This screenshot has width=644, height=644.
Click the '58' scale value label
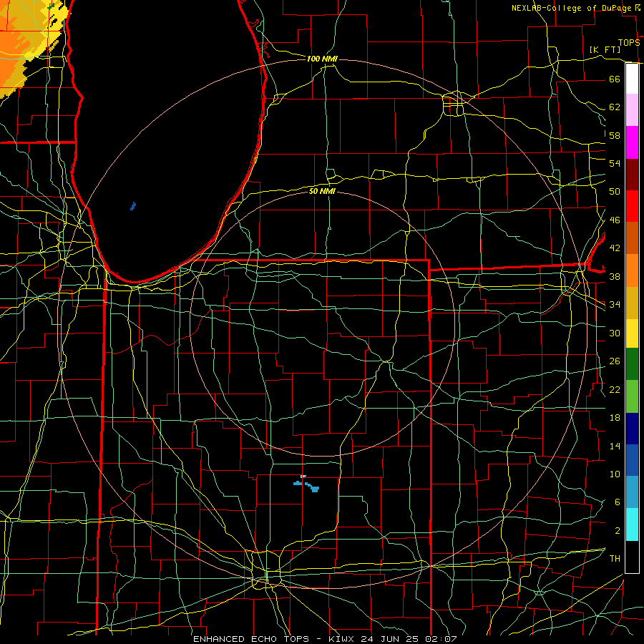(615, 135)
